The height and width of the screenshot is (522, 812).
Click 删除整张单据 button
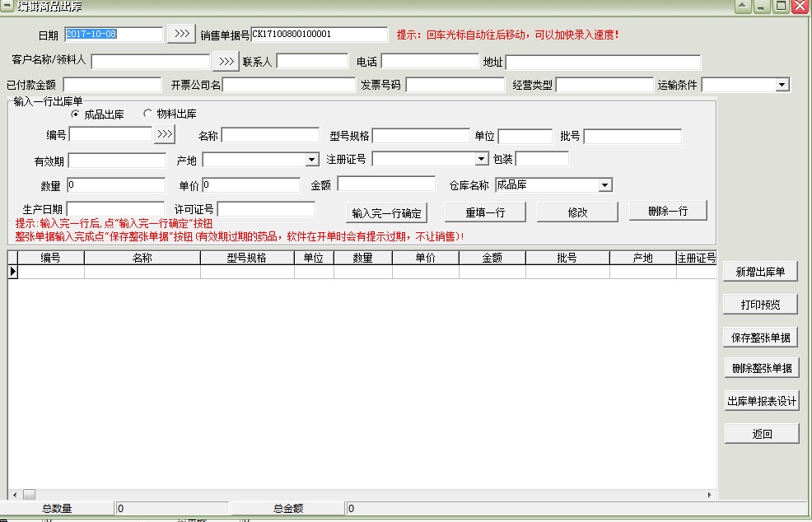[762, 368]
